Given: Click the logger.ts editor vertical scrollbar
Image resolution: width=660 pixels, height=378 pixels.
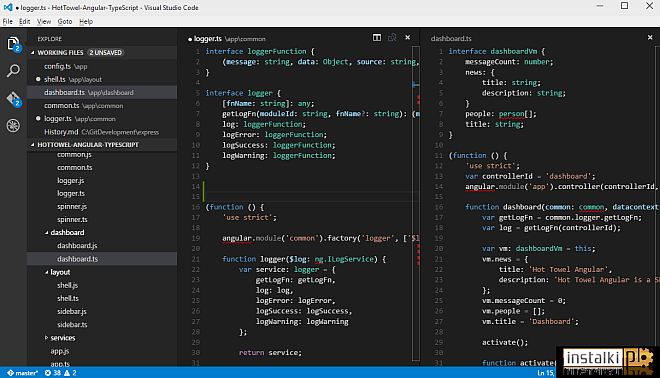Looking at the screenshot, I should 416,203.
